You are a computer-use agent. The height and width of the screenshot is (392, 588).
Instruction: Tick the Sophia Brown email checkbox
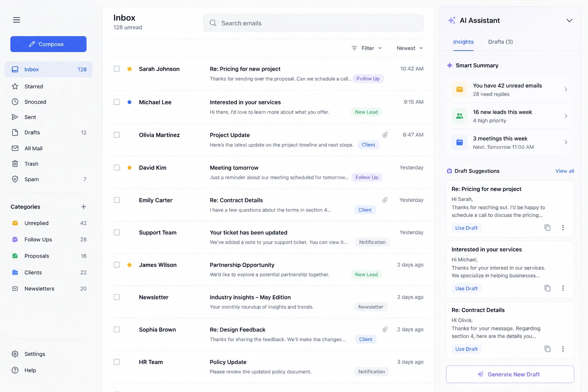(x=117, y=330)
